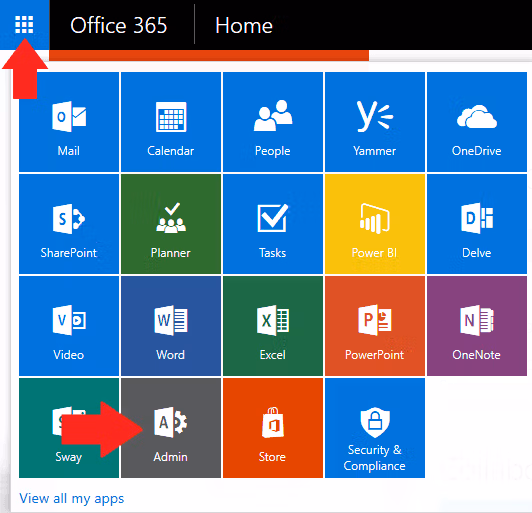Launch the Planner app tile
The width and height of the screenshot is (532, 513).
[x=171, y=224]
